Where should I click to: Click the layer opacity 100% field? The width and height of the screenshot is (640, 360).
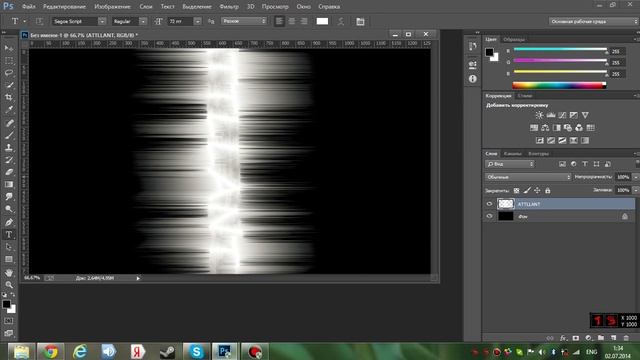623,177
